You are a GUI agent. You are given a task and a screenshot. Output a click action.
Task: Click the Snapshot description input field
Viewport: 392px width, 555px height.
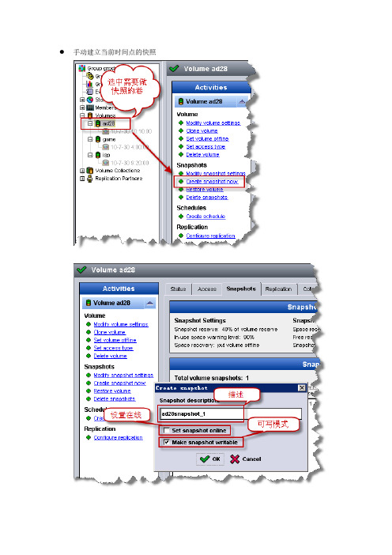(230, 413)
